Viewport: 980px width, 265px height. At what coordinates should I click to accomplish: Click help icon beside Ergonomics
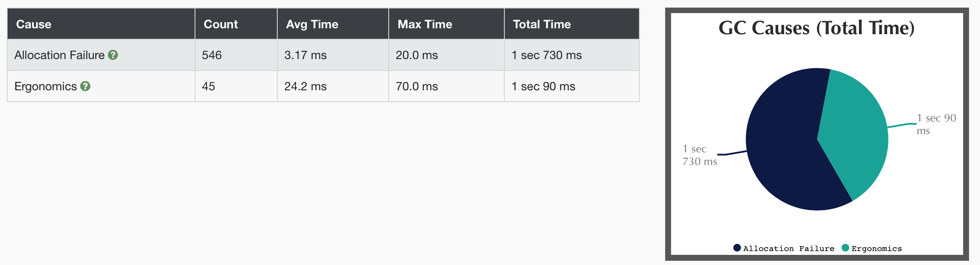pyautogui.click(x=85, y=86)
